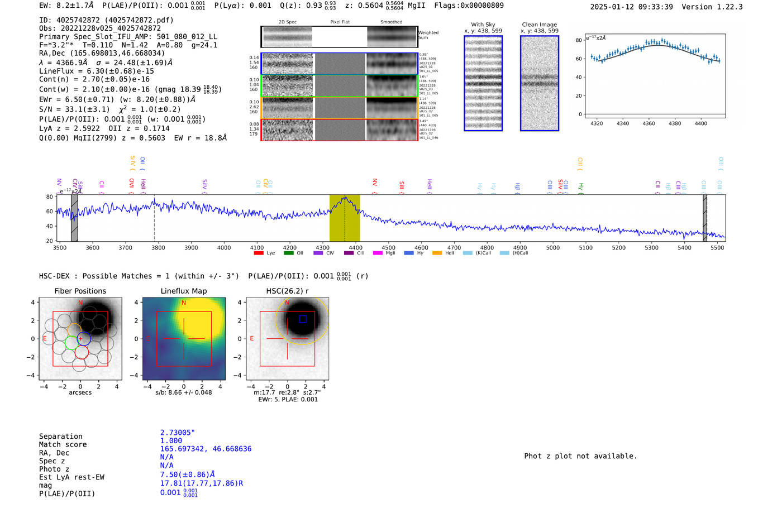Select the blue Hγ legend swatch
782x532 pixels.
(409, 253)
